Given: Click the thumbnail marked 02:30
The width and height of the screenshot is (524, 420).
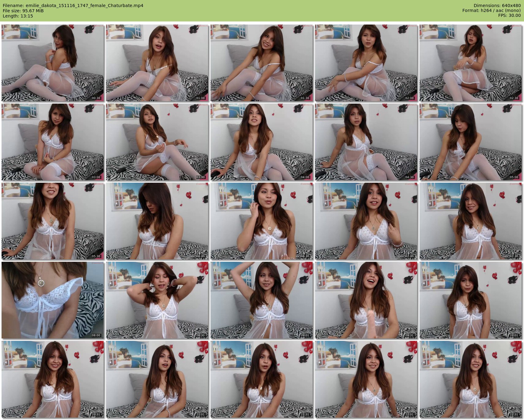Looking at the screenshot, I should click(471, 63).
